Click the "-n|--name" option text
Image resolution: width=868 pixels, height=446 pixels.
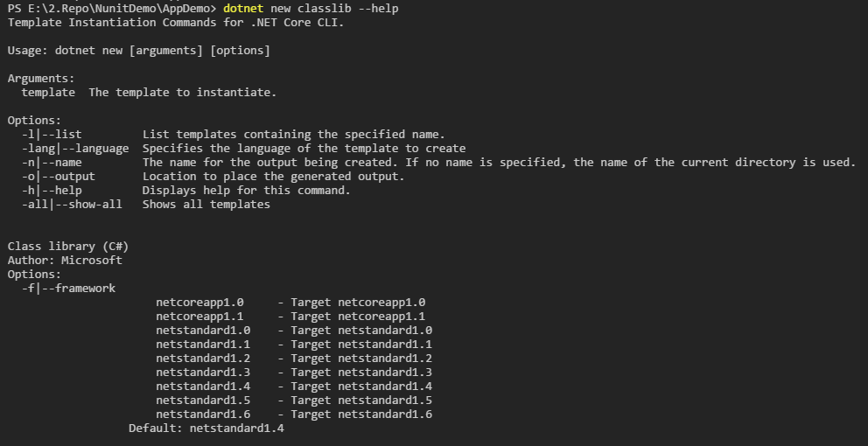tap(52, 163)
